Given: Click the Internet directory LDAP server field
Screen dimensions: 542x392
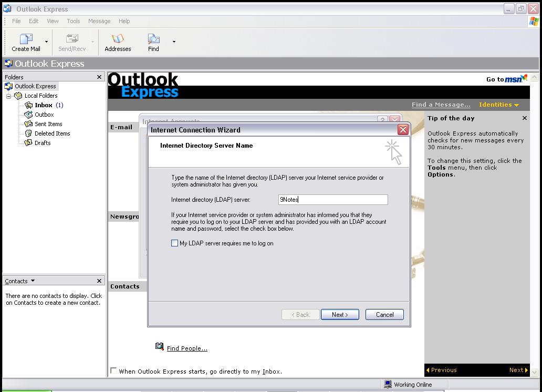Looking at the screenshot, I should click(333, 200).
